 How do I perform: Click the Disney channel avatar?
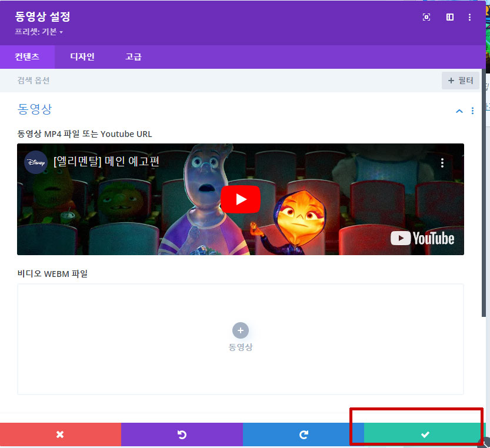[x=36, y=162]
